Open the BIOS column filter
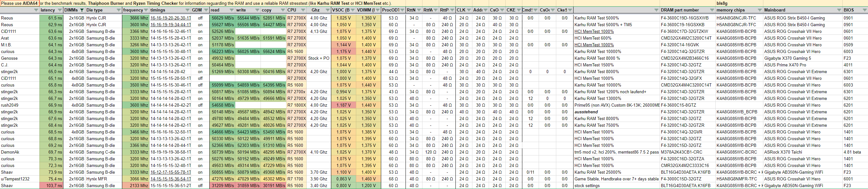This screenshot has width=868, height=189. click(x=864, y=10)
